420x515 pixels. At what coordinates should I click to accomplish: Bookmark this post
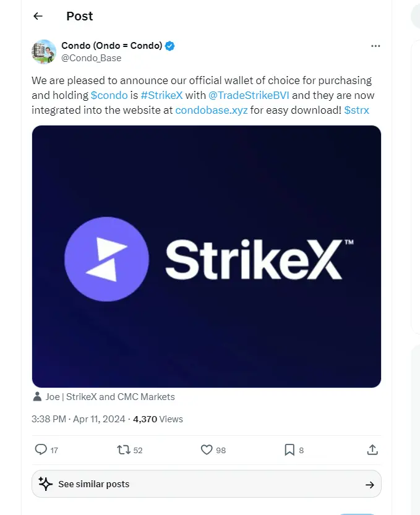[x=289, y=450]
